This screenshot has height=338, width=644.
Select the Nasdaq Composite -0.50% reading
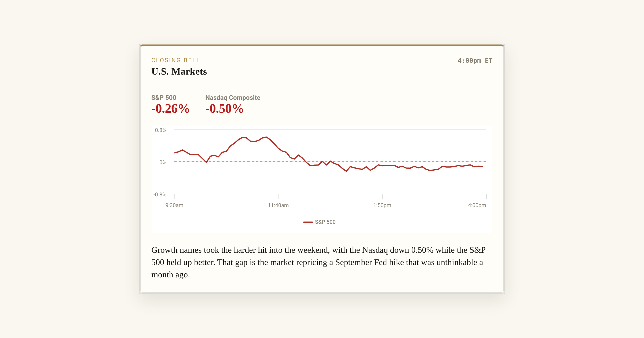(224, 109)
